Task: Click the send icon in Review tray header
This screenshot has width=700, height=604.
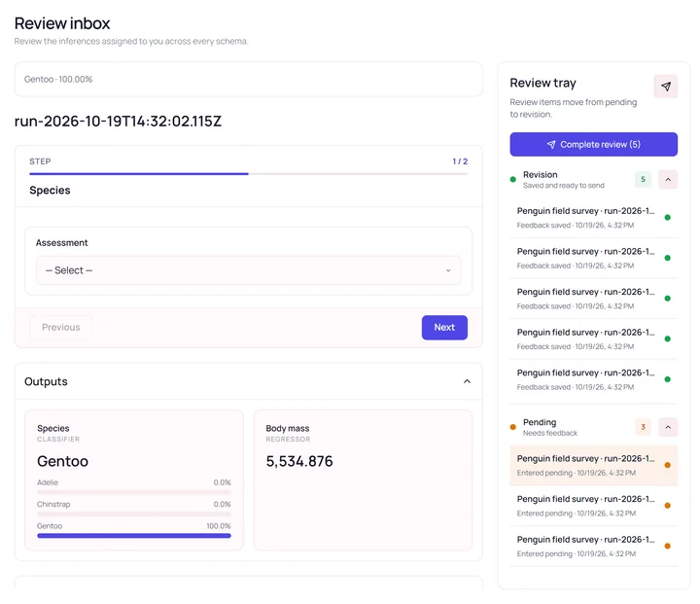Action: (x=665, y=87)
